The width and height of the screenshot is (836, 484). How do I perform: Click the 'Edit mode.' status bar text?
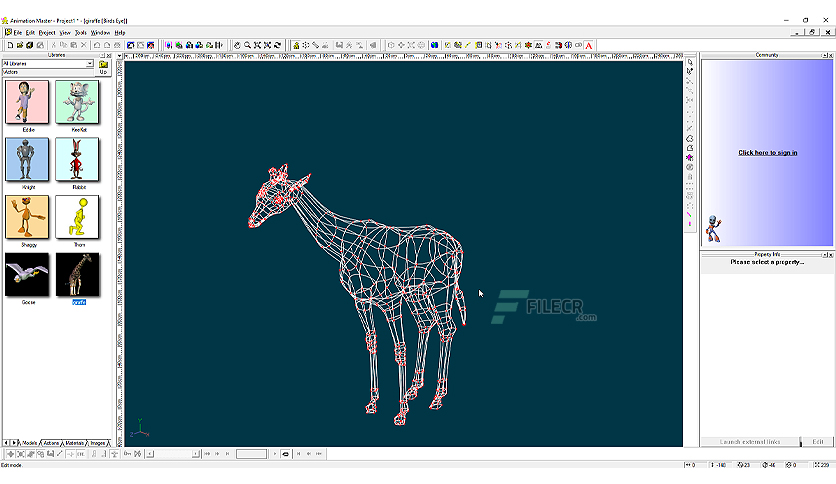tap(12, 465)
